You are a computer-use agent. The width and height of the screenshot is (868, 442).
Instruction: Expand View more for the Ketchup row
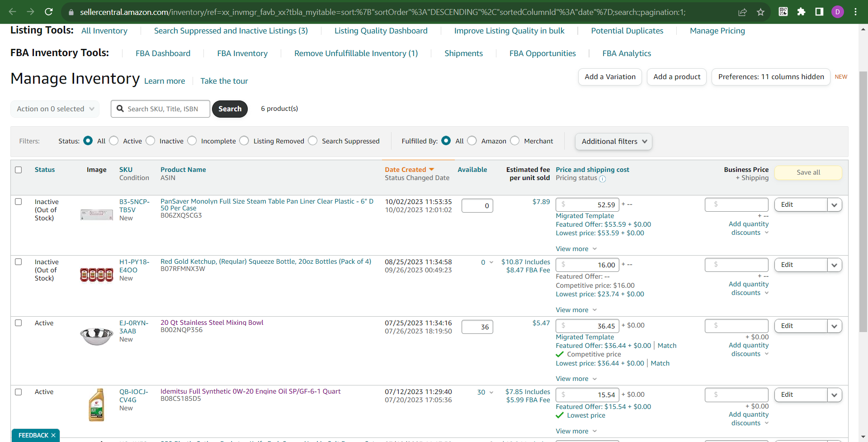point(576,310)
